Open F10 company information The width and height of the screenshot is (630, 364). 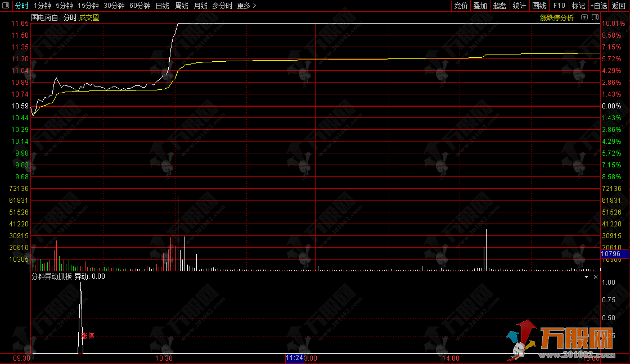tap(559, 6)
